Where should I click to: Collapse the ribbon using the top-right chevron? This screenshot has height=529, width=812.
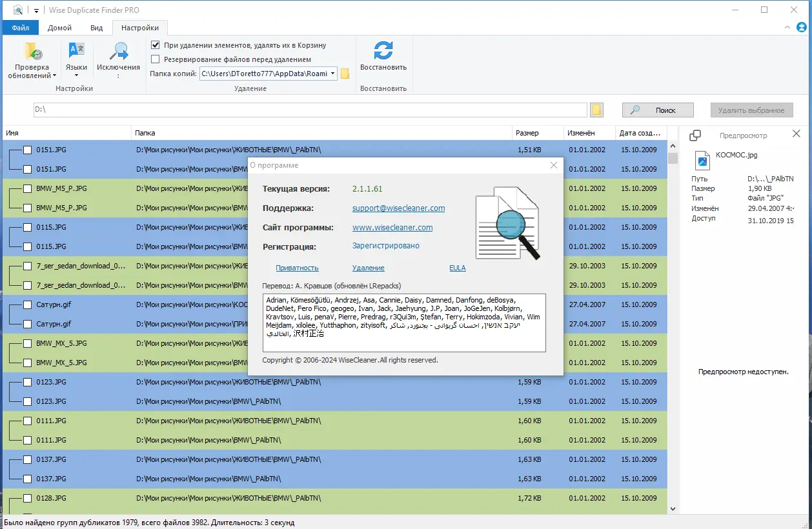pos(787,28)
